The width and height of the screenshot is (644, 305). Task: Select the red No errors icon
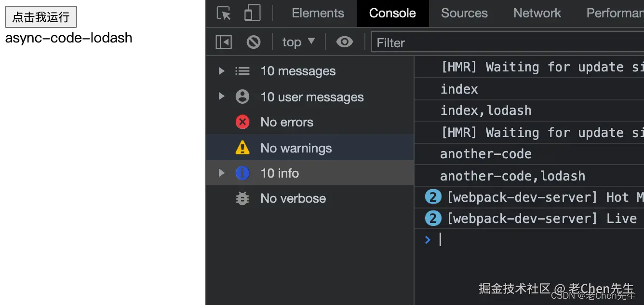tap(242, 122)
